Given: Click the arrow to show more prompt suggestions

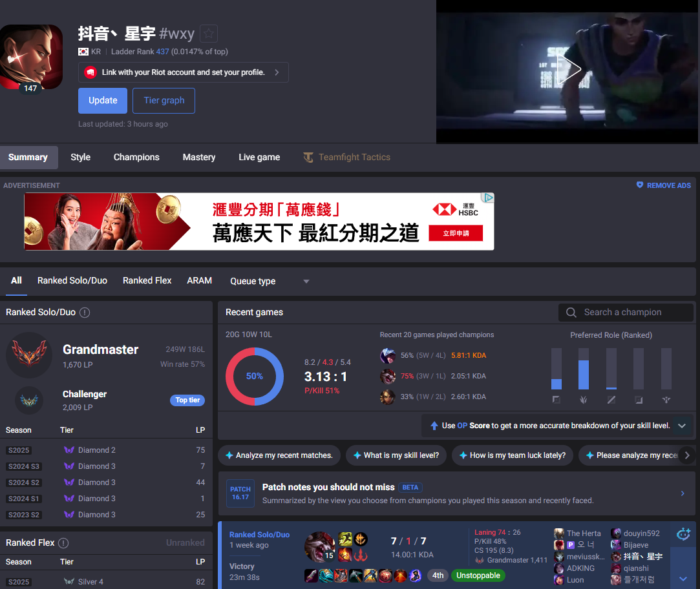Looking at the screenshot, I should point(687,455).
